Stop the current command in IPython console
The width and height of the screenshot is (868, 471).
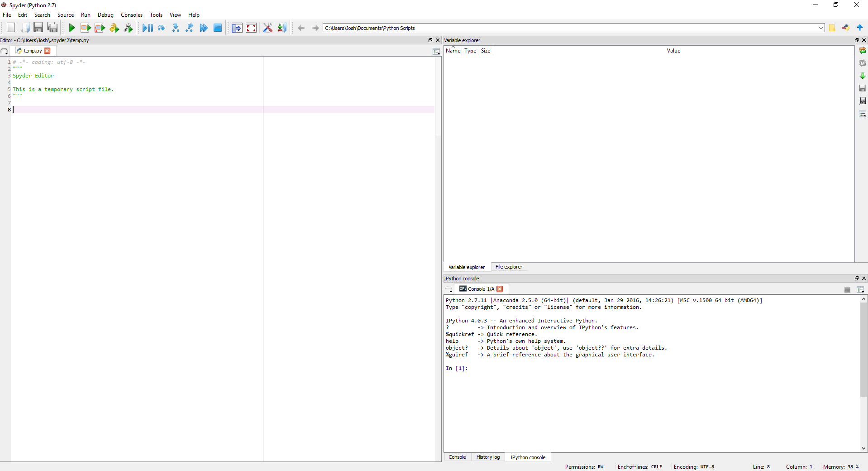point(847,289)
